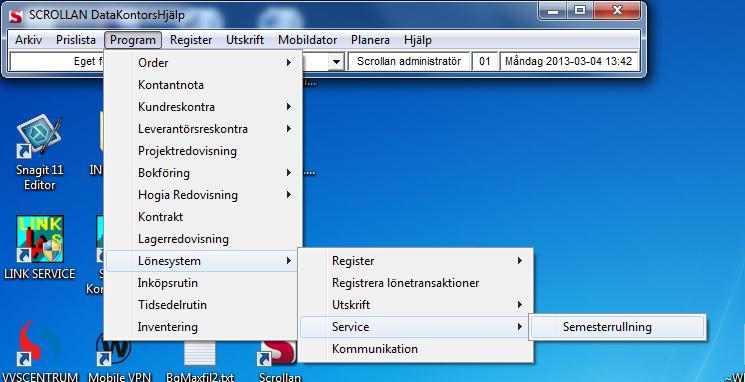The width and height of the screenshot is (745, 382).
Task: Expand Register in Lönesystem submenu
Action: (415, 261)
